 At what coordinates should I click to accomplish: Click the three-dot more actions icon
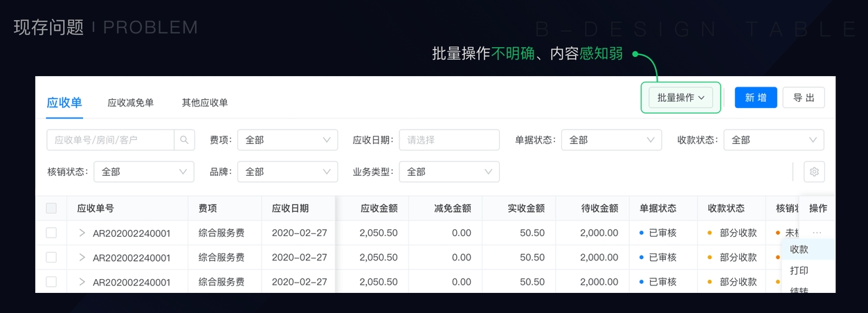pyautogui.click(x=817, y=233)
